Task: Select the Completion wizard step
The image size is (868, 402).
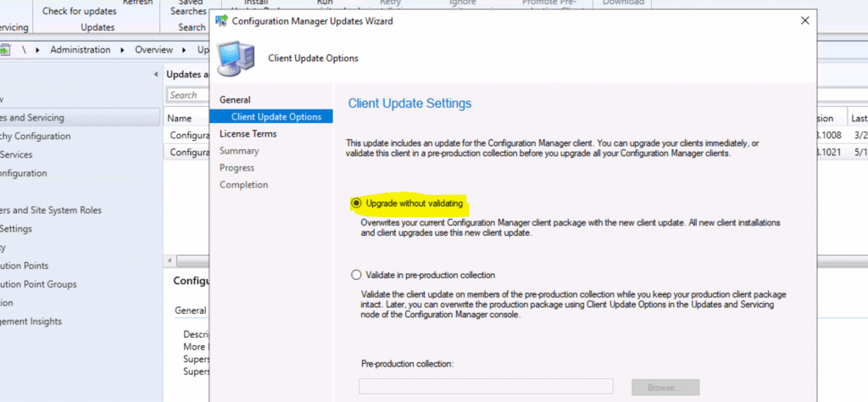Action: pyautogui.click(x=243, y=185)
